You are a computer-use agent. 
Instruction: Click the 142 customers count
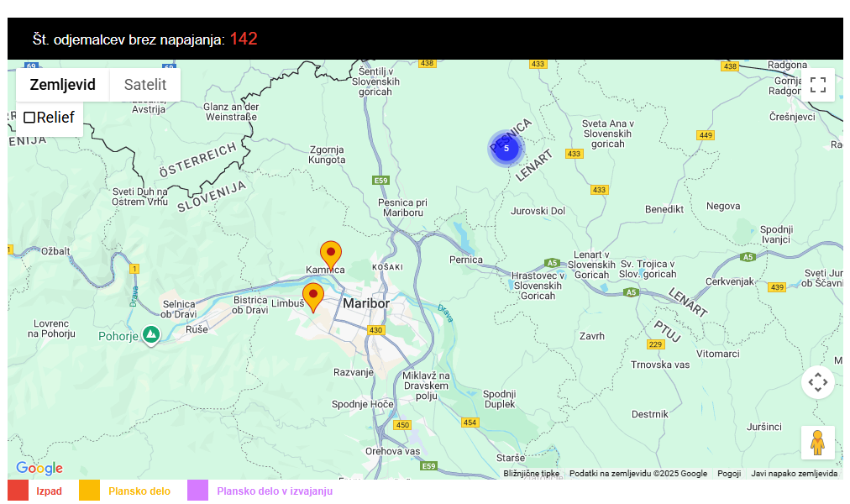(x=243, y=39)
